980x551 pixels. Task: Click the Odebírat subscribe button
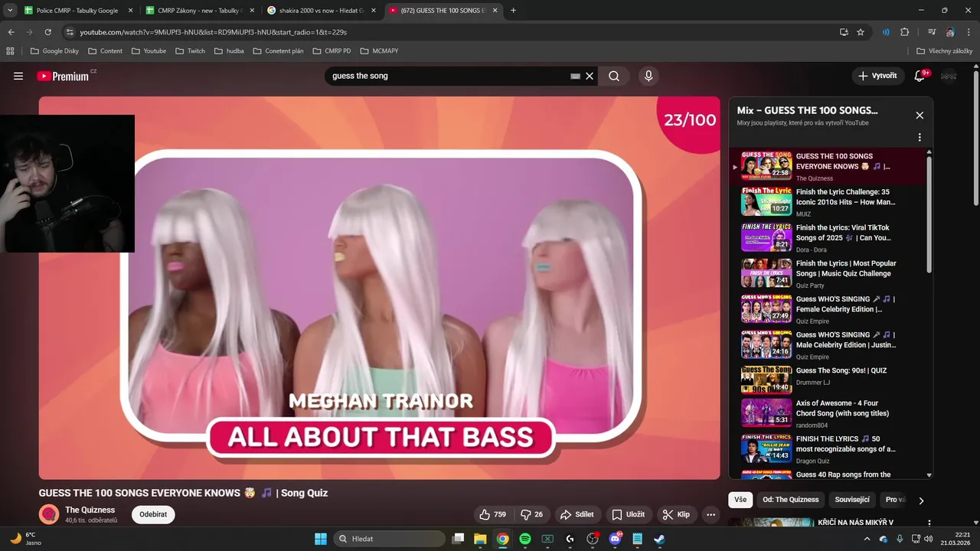coord(153,514)
